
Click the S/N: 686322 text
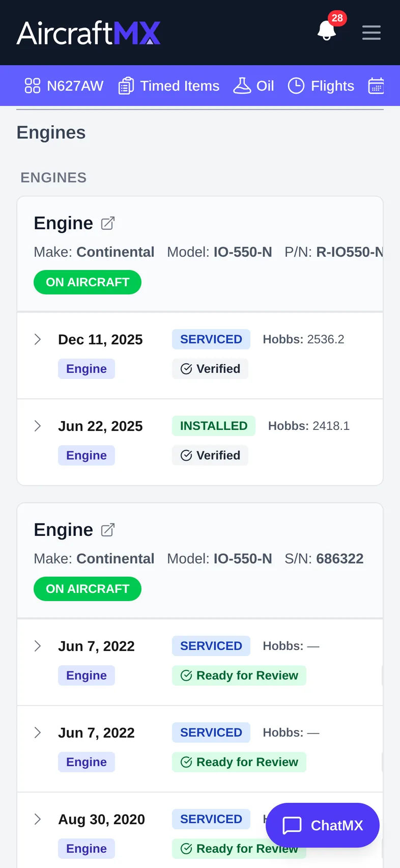coord(324,559)
